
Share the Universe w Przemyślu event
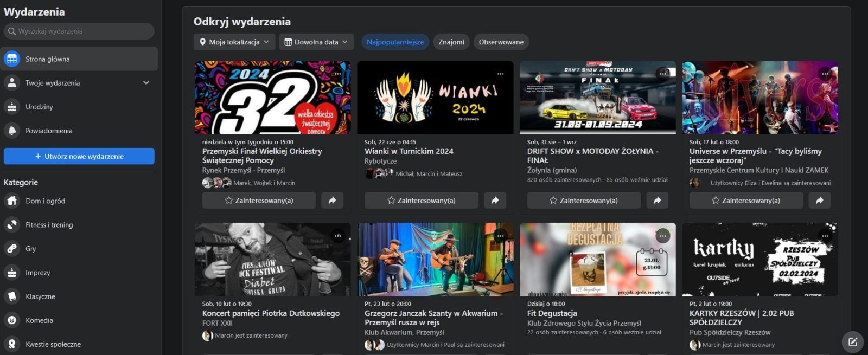pyautogui.click(x=819, y=201)
